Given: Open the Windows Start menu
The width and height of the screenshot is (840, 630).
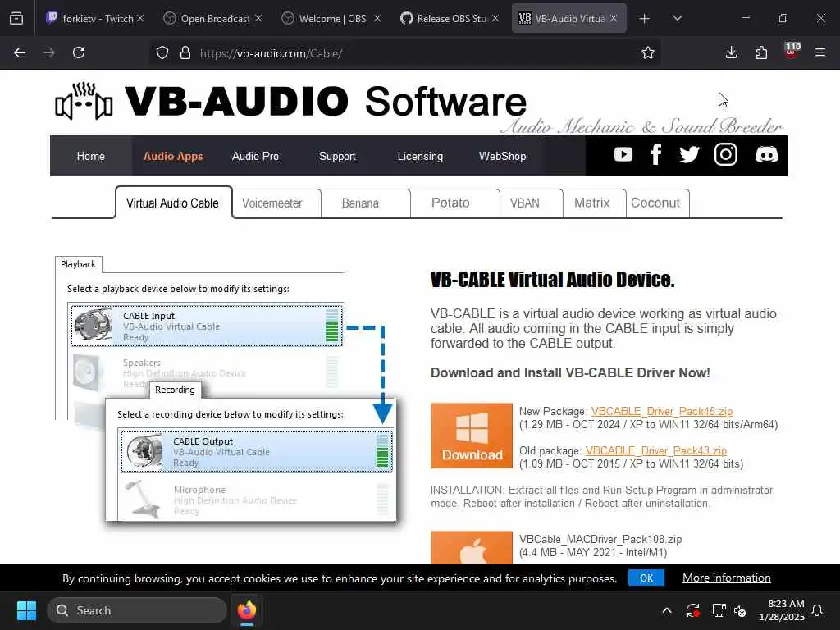Looking at the screenshot, I should 26,610.
